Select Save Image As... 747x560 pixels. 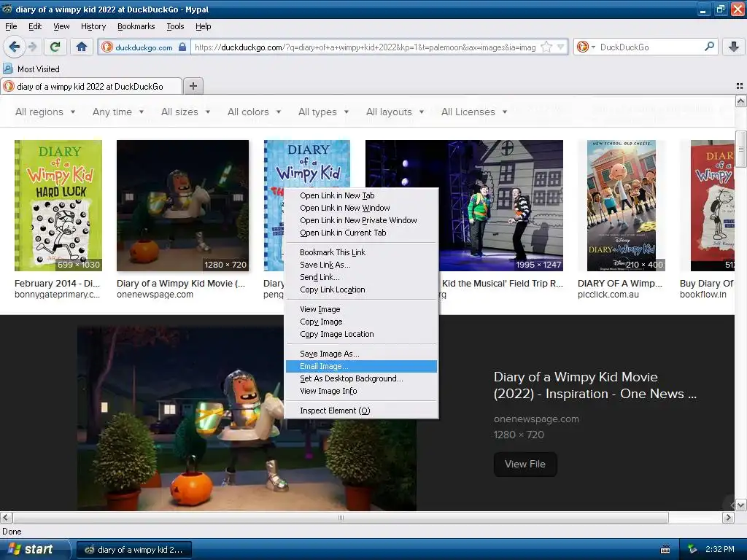click(x=361, y=354)
